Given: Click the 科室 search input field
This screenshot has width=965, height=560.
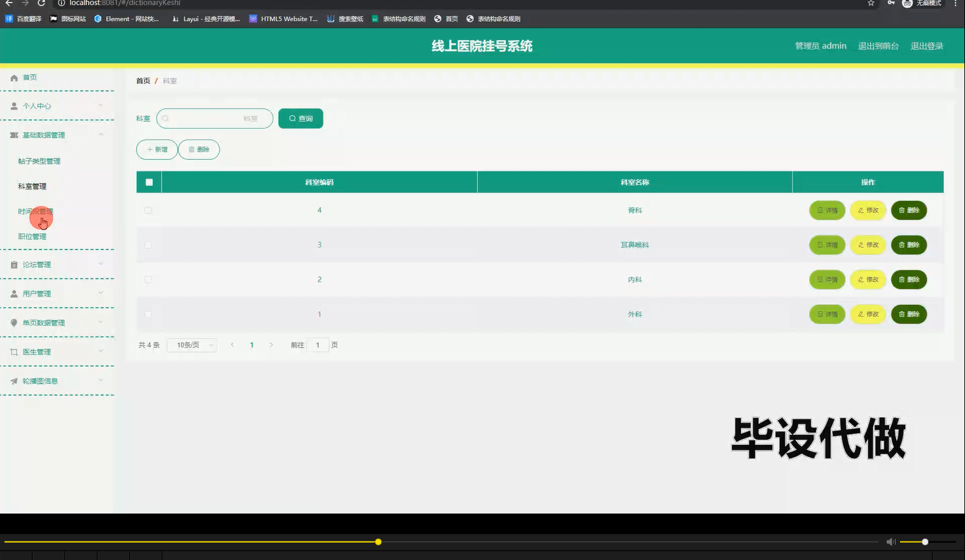Looking at the screenshot, I should (x=215, y=118).
